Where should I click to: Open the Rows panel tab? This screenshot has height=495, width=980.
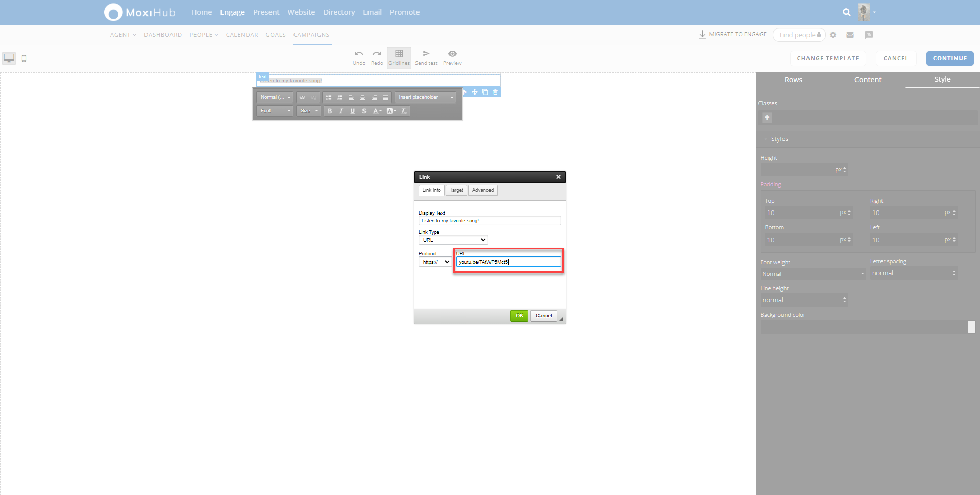click(793, 80)
